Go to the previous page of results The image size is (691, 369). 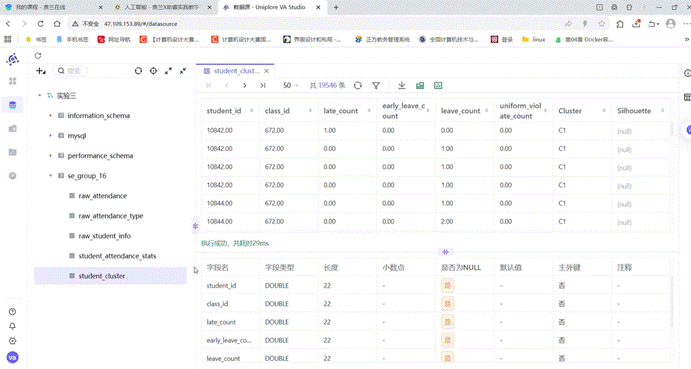(227, 85)
